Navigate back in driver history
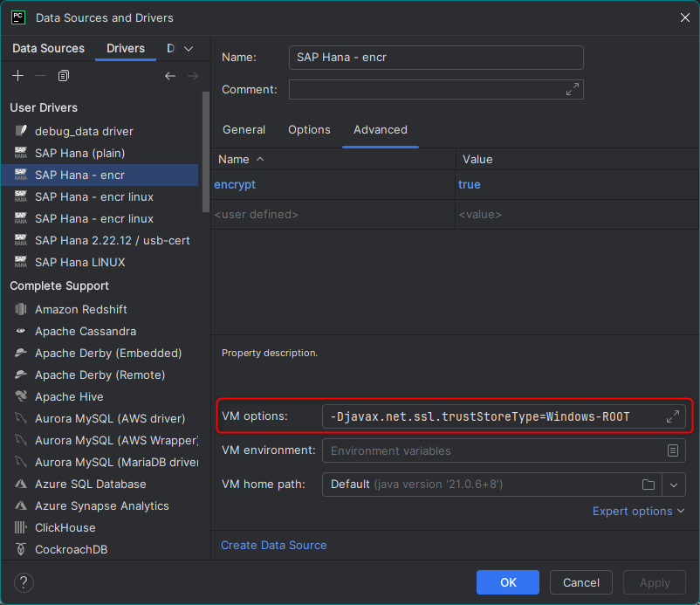 click(x=170, y=76)
